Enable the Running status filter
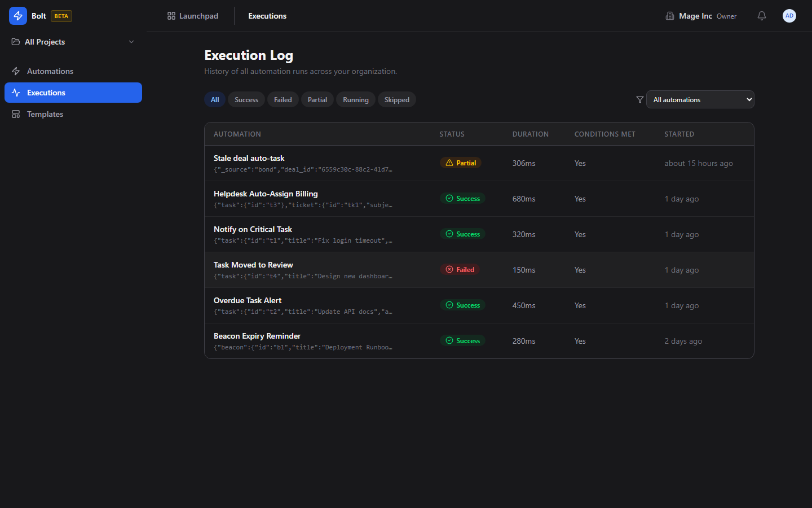This screenshot has width=812, height=508. pyautogui.click(x=355, y=100)
